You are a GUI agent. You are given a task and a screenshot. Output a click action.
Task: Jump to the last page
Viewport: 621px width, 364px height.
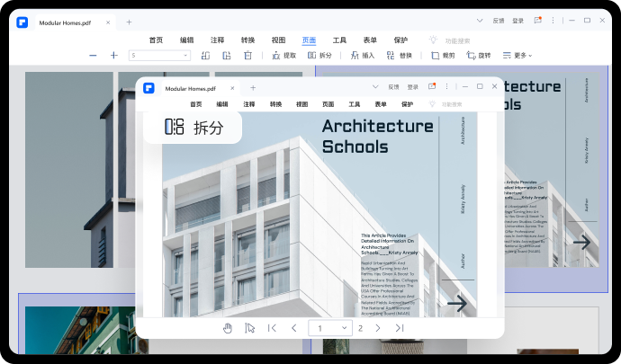(x=399, y=328)
